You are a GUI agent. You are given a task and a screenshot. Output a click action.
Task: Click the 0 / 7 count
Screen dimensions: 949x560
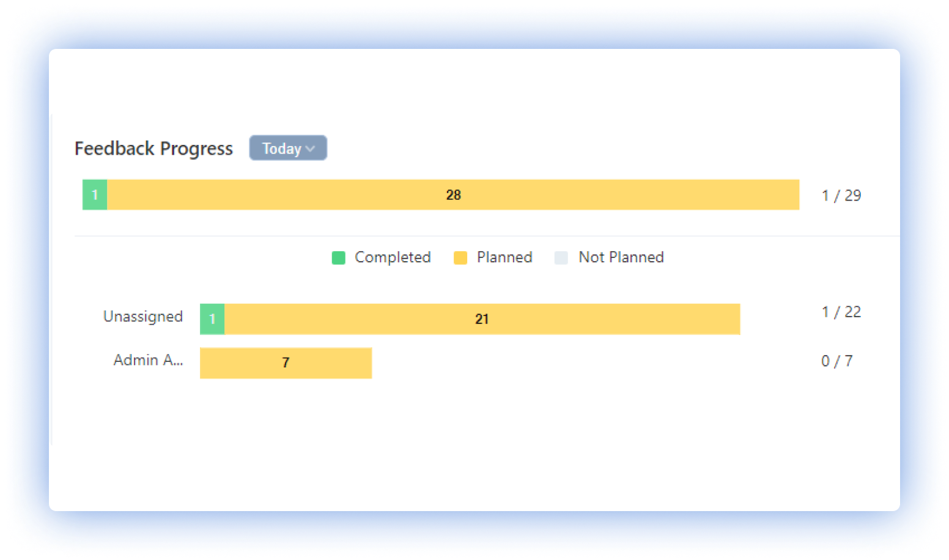pyautogui.click(x=836, y=361)
